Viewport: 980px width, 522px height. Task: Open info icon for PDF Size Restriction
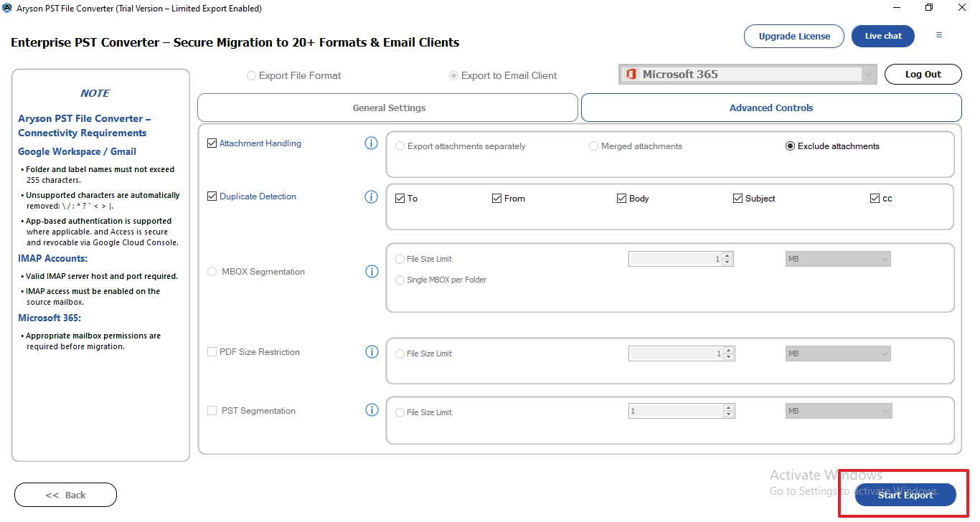pyautogui.click(x=372, y=351)
